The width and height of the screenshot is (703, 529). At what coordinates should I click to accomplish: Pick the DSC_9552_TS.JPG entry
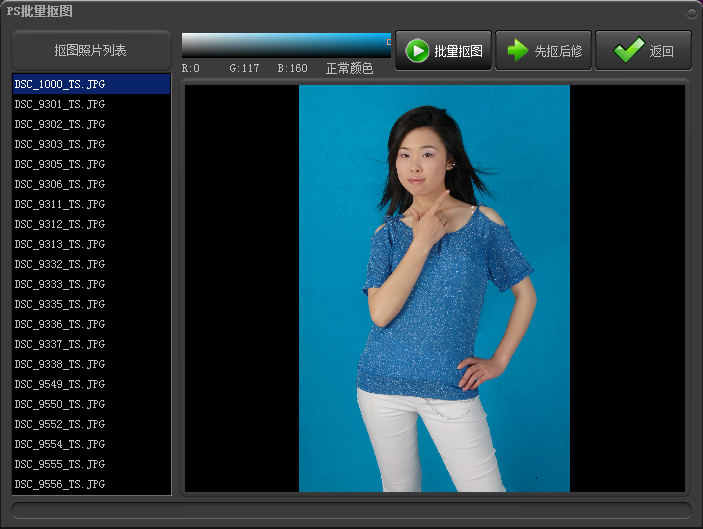60,424
